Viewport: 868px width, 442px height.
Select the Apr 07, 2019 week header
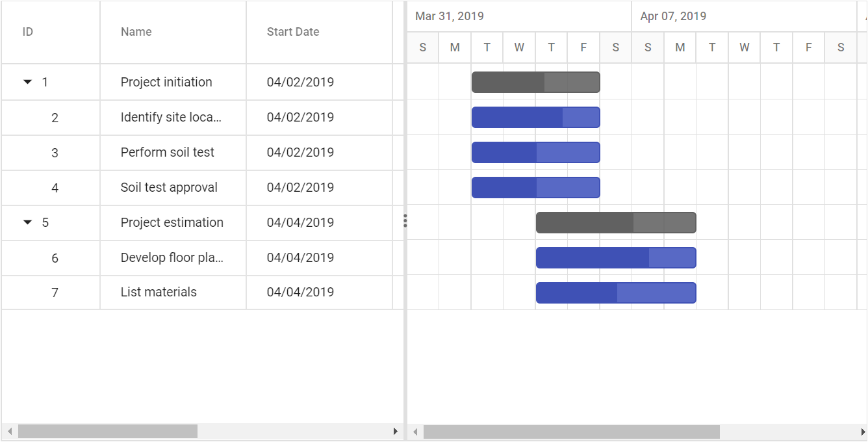(744, 16)
